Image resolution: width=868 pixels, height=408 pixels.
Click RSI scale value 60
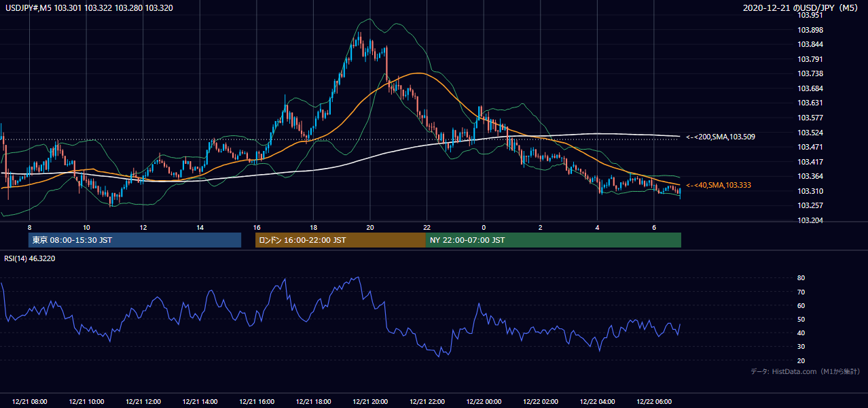[801, 305]
